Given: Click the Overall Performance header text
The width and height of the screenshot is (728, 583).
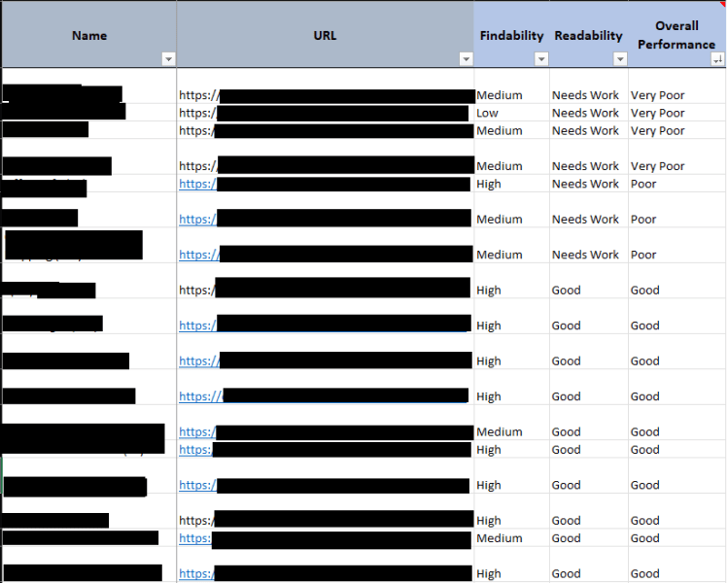Looking at the screenshot, I should (676, 35).
